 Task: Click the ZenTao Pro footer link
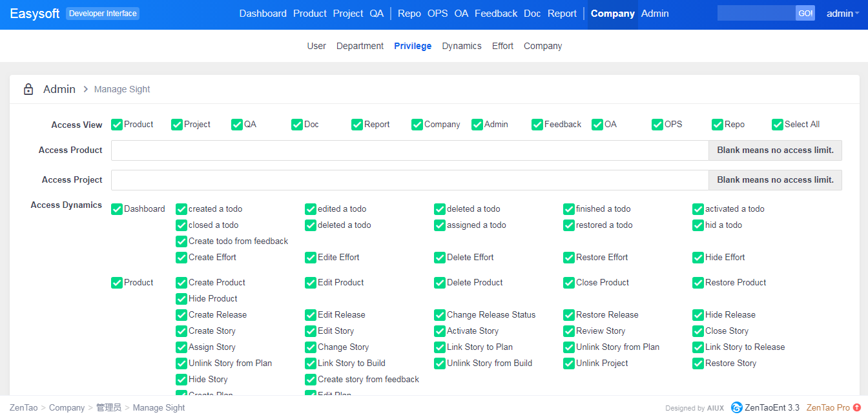[828, 407]
